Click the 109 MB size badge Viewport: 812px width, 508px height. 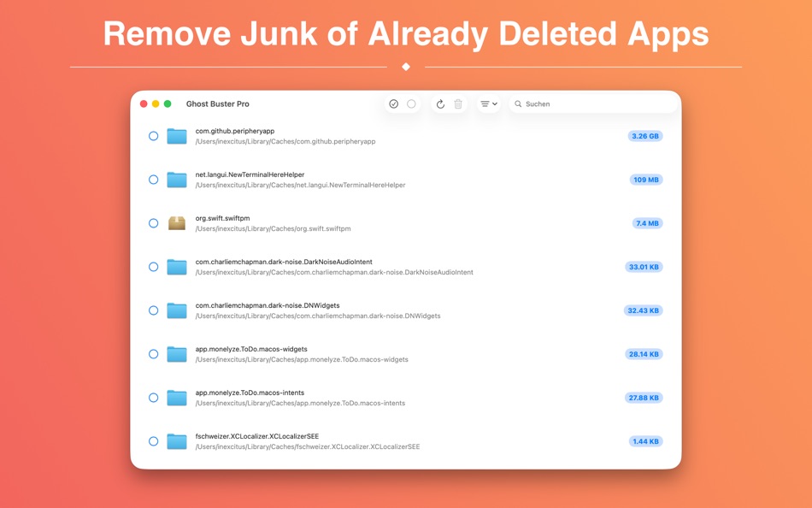coord(646,180)
